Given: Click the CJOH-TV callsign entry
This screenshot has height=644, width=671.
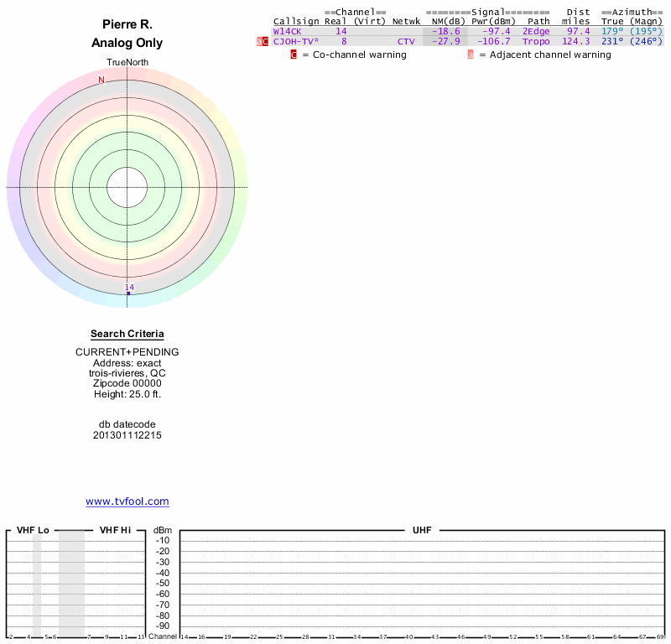Looking at the screenshot, I should [x=295, y=41].
